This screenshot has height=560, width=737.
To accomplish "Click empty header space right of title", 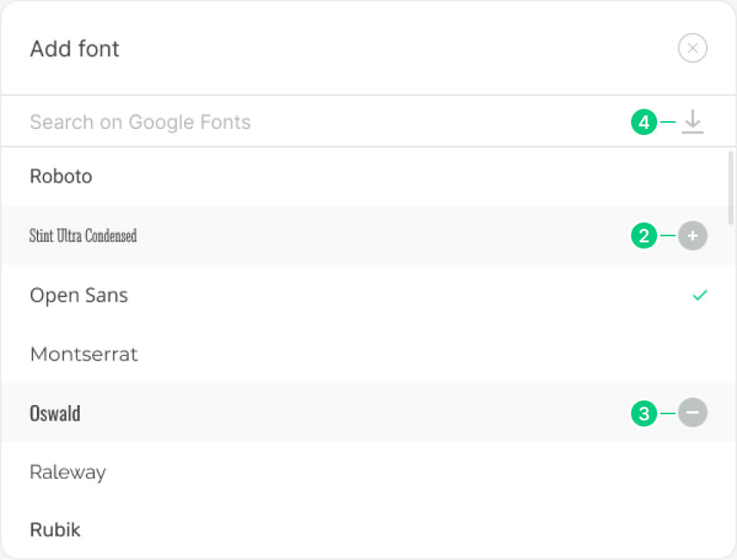I will [x=384, y=49].
